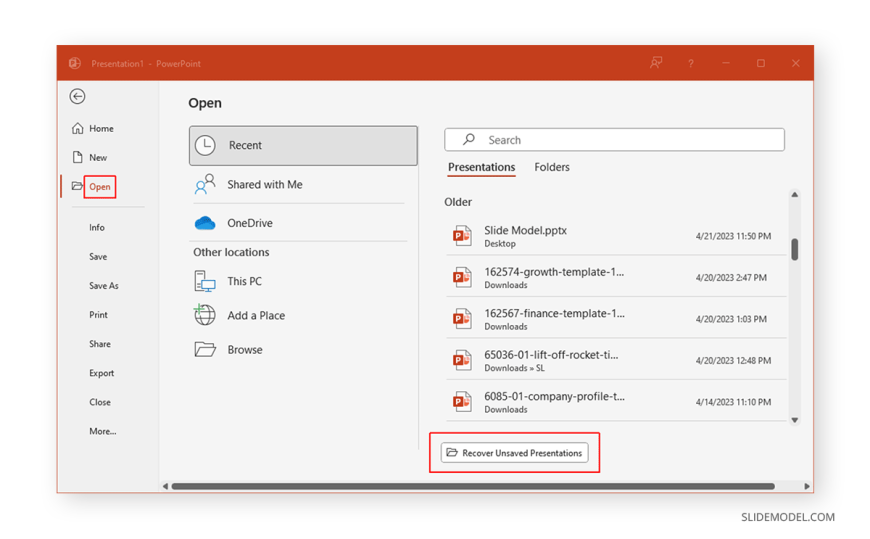Click the OneDrive cloud icon

(x=205, y=223)
